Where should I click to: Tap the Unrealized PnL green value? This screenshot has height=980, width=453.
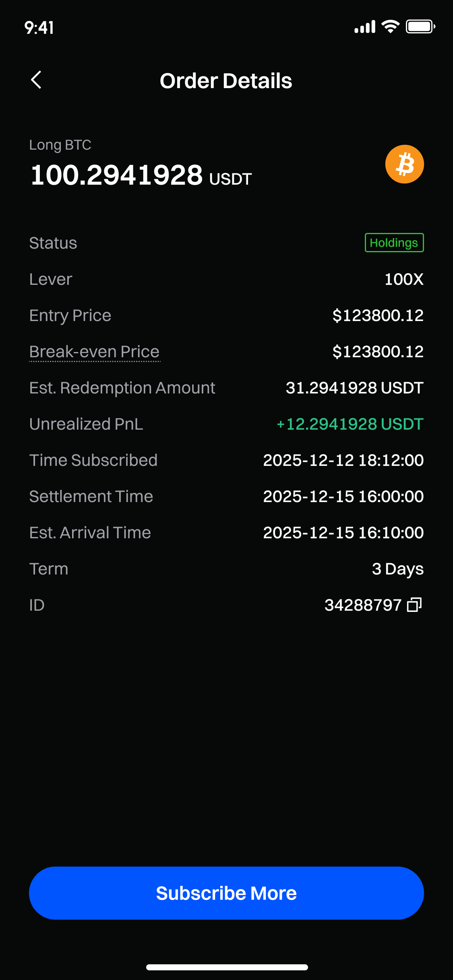pos(350,424)
